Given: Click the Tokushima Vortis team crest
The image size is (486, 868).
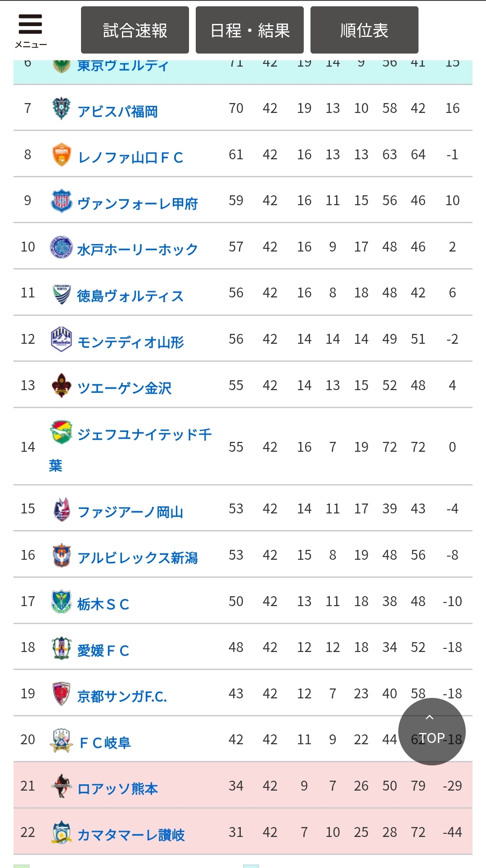Looking at the screenshot, I should (x=61, y=294).
